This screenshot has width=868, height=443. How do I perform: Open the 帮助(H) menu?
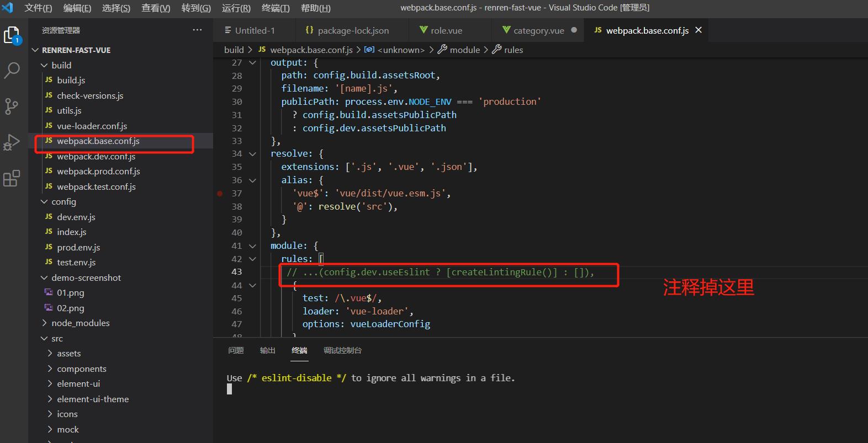[315, 8]
